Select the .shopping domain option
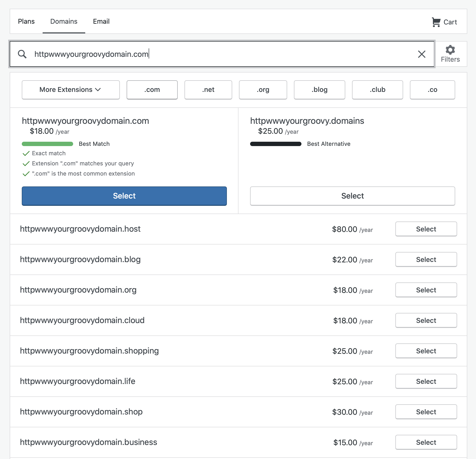 tap(426, 351)
